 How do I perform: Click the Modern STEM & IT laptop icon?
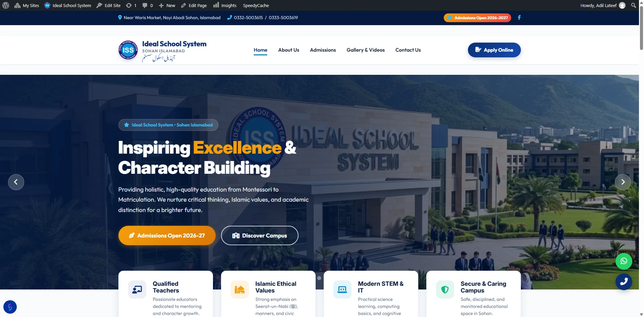click(x=342, y=289)
